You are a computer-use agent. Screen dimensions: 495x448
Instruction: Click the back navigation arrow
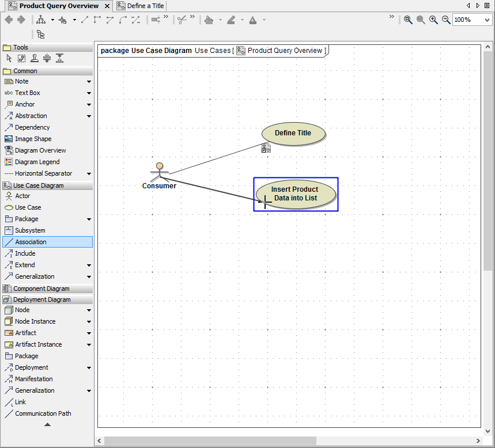tap(7, 19)
